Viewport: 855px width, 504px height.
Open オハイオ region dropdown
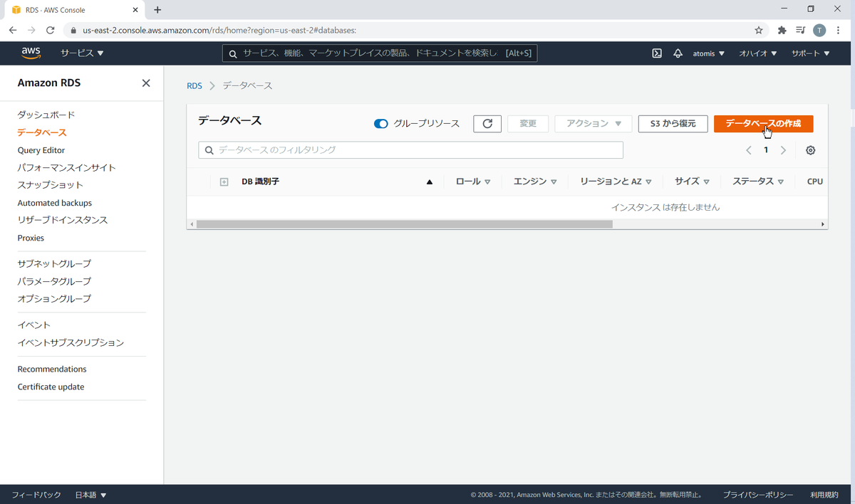(x=758, y=53)
